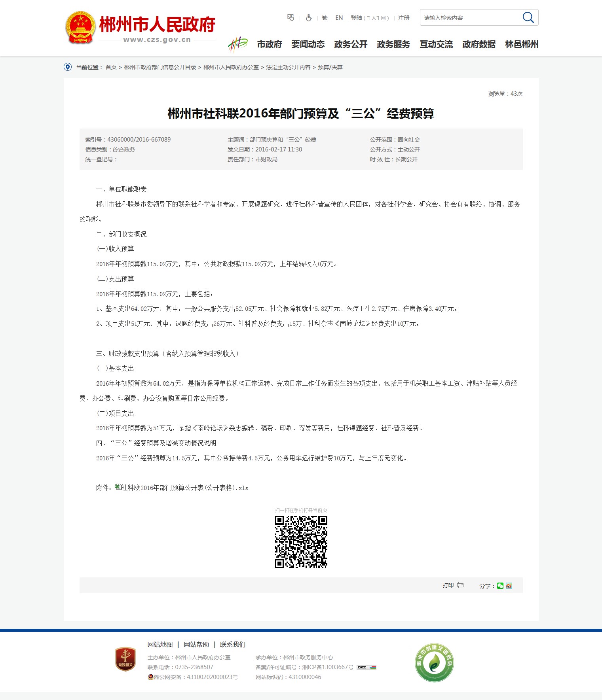The image size is (602, 700).
Task: Click the heading 一、单位职能职责
Action: pyautogui.click(x=122, y=189)
